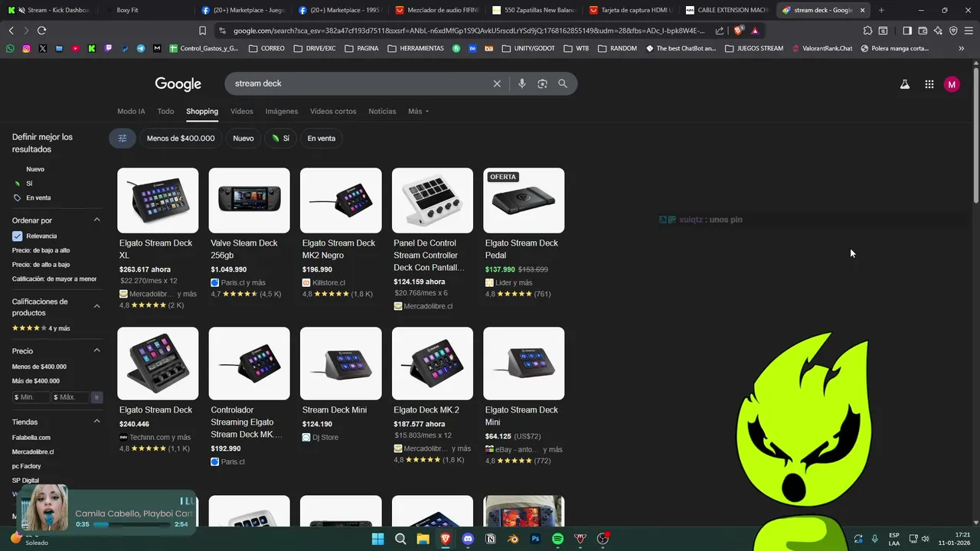This screenshot has height=551, width=980.
Task: Start voice search with the microphone icon
Action: [522, 83]
